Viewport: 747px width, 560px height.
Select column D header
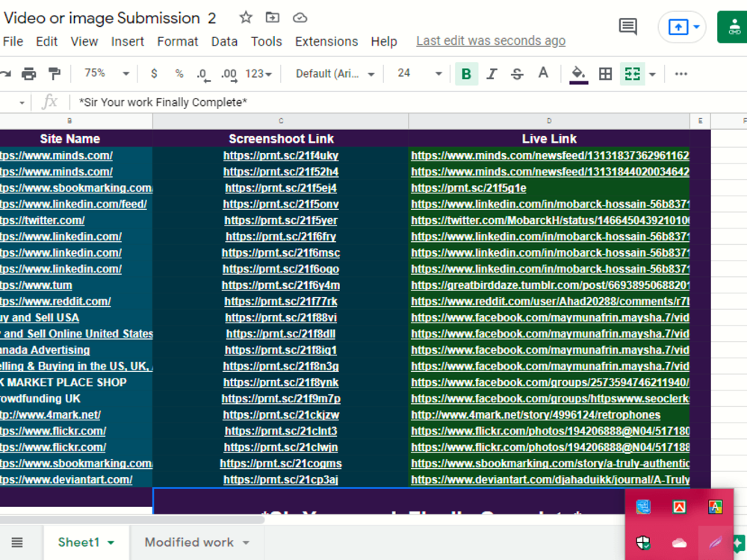click(x=549, y=121)
